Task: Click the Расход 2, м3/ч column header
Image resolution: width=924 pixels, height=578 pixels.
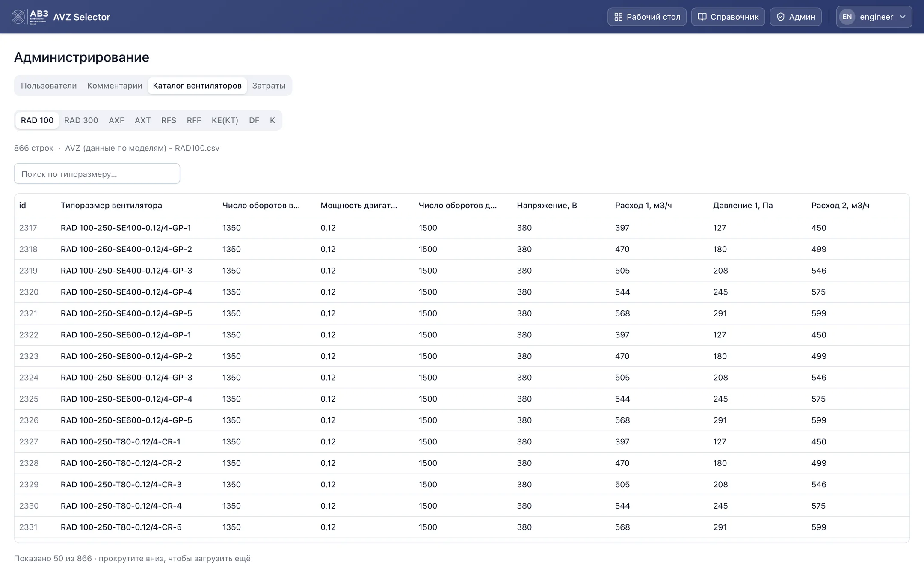Action: coord(840,205)
